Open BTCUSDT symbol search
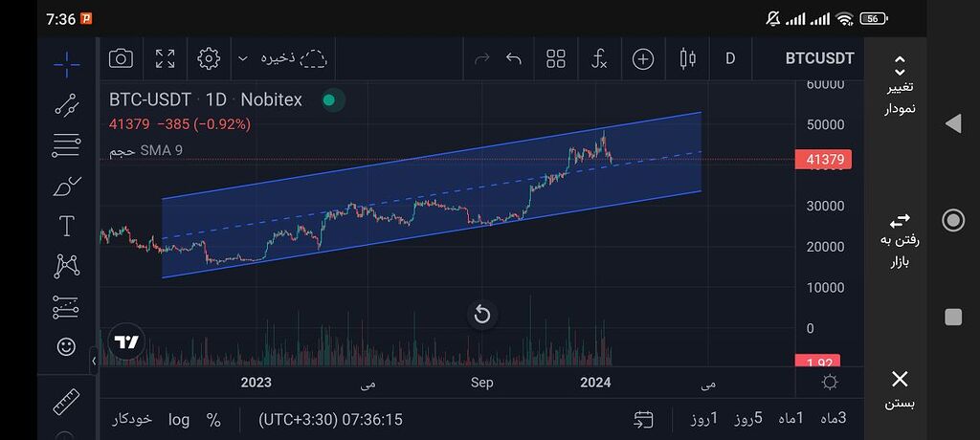Viewport: 980px width, 440px height. pos(819,58)
